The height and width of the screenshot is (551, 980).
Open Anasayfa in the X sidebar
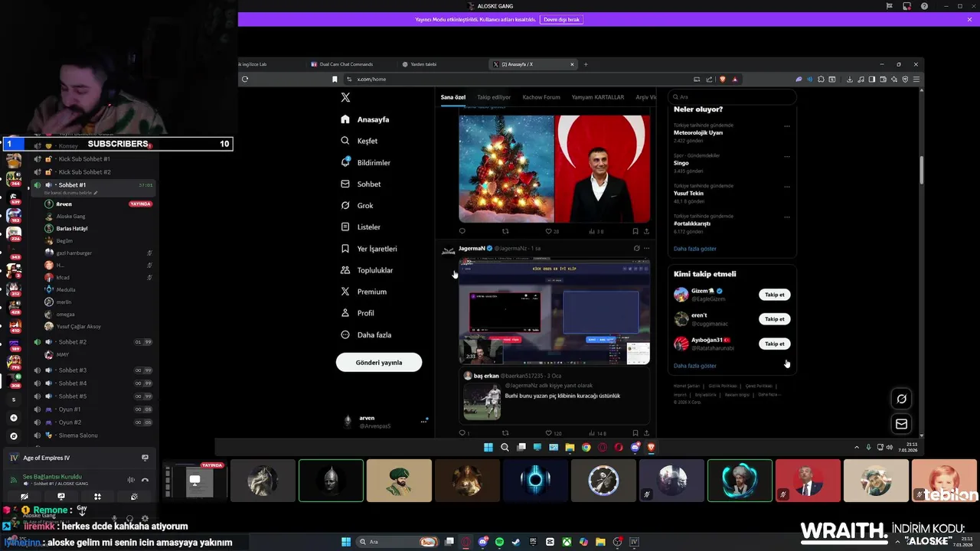tap(365, 119)
